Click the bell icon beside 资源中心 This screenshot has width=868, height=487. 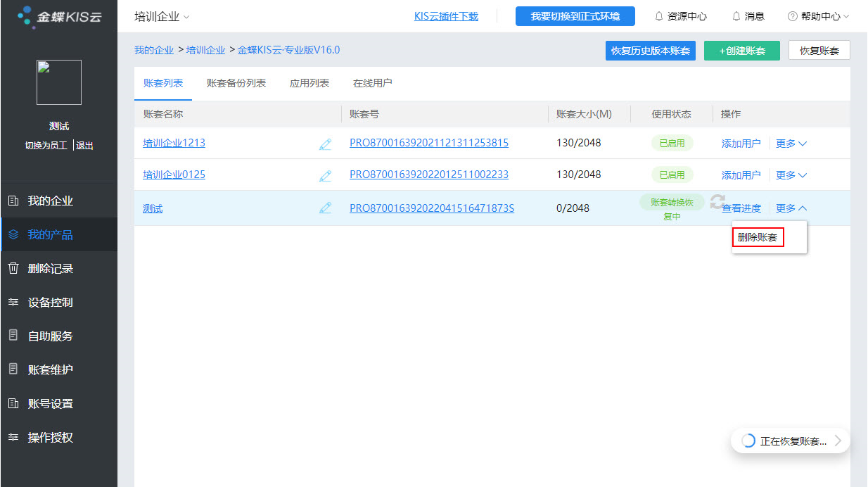659,16
